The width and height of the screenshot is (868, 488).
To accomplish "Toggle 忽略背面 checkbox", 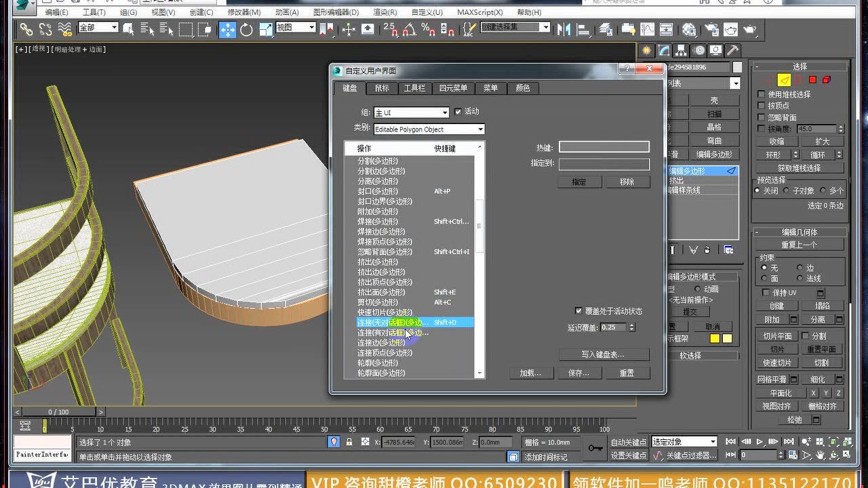I will (762, 117).
